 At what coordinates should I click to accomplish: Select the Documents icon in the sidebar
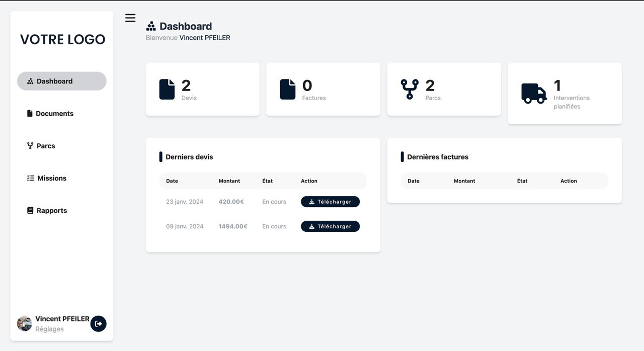pos(30,113)
